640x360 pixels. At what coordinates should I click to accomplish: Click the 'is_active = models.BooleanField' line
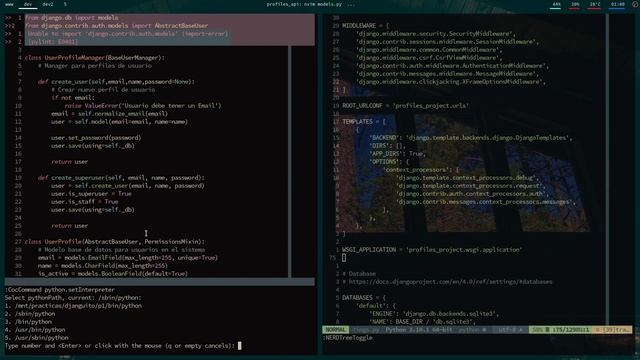coord(113,274)
